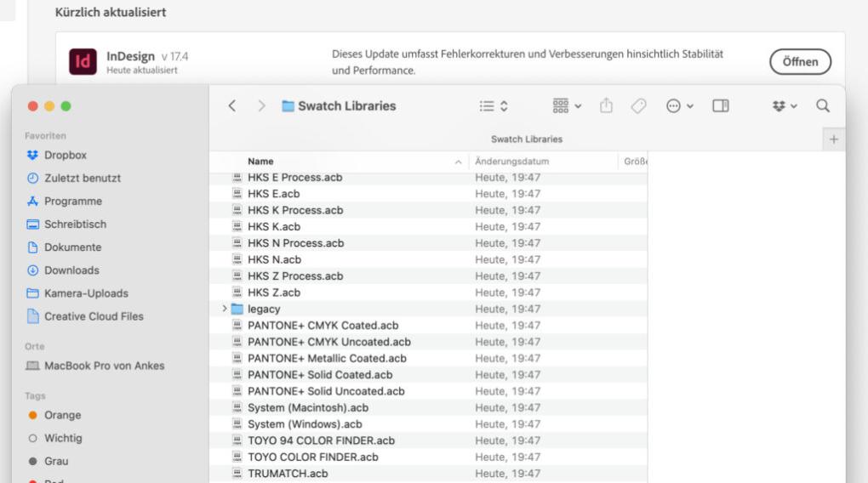Open the more actions ellipsis menu
Viewport: 868px width, 483px height.
[679, 106]
